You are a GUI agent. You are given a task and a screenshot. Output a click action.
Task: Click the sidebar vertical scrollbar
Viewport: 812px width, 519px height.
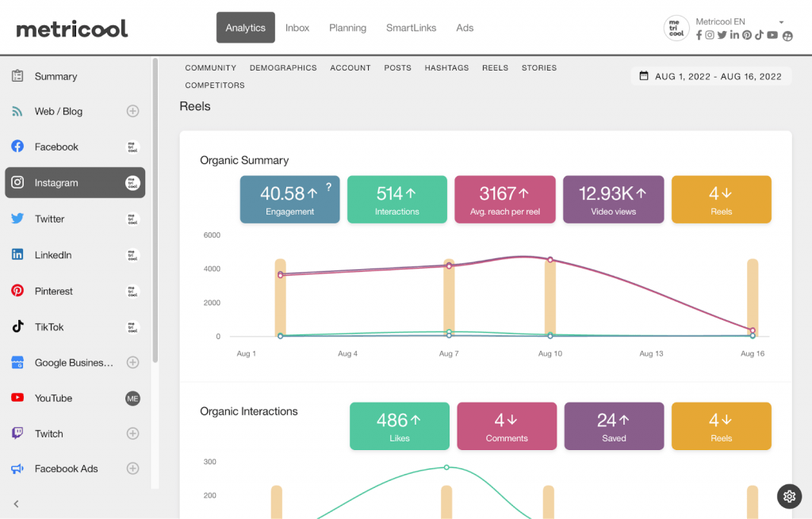[x=155, y=210]
